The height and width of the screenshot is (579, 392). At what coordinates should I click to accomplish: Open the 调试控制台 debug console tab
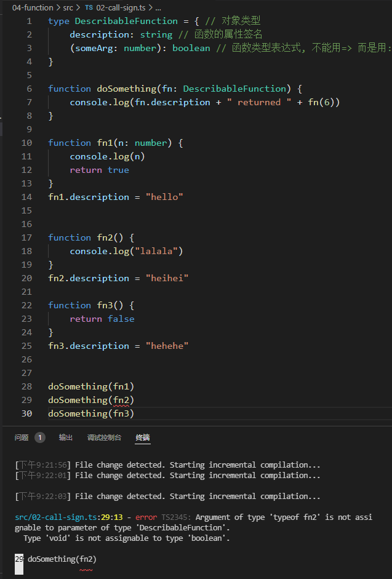(104, 437)
